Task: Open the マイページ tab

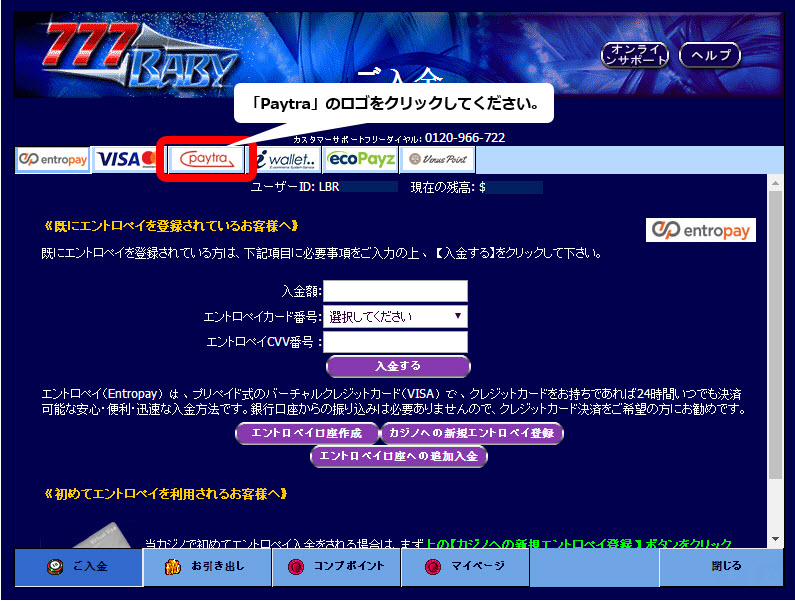Action: [x=465, y=567]
